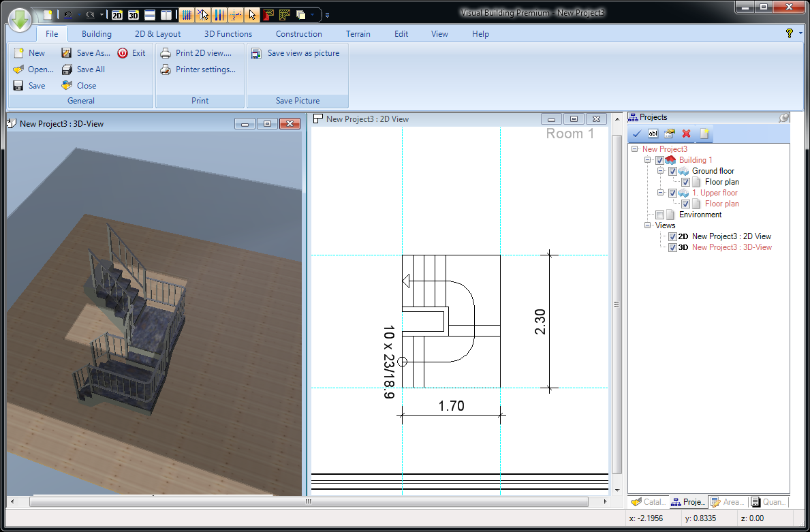The height and width of the screenshot is (532, 810).
Task: Click the green arrow application button
Action: [20, 18]
